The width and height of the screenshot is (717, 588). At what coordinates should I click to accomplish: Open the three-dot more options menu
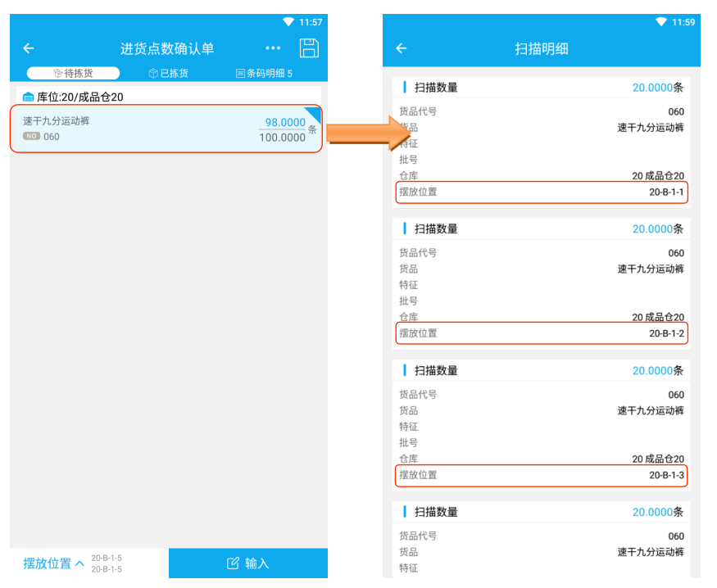[x=273, y=48]
